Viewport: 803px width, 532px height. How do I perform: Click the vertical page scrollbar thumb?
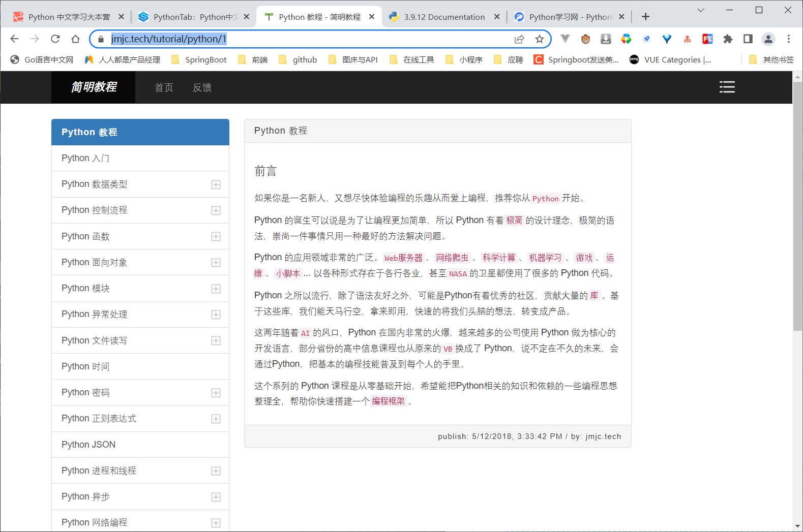click(x=797, y=206)
